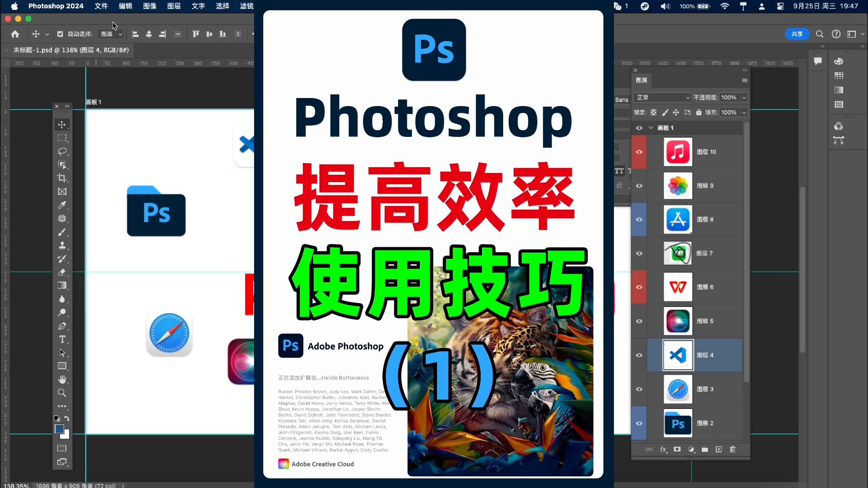This screenshot has height=488, width=868.
Task: Toggle visibility of 图层 7
Action: (639, 253)
